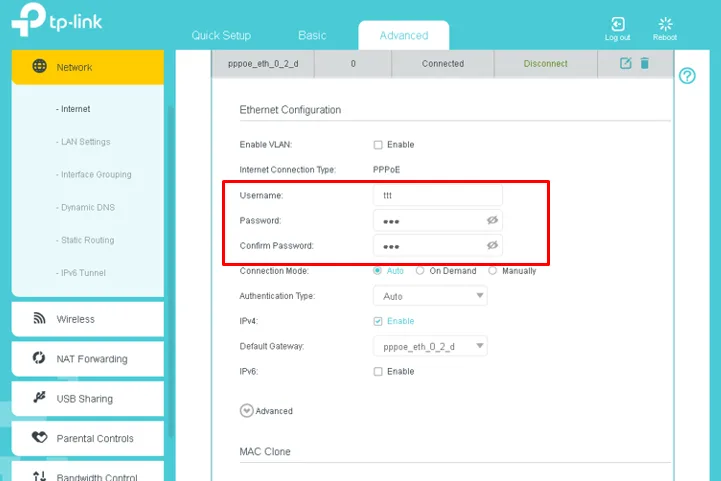Viewport: 721px width, 481px height.
Task: Open Interface Grouping submenu
Action: tap(94, 174)
